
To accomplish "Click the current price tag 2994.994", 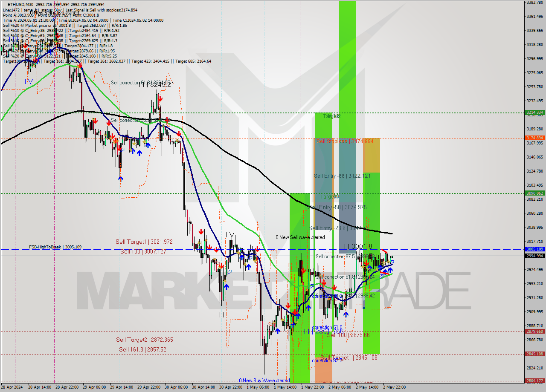I will pyautogui.click(x=534, y=256).
